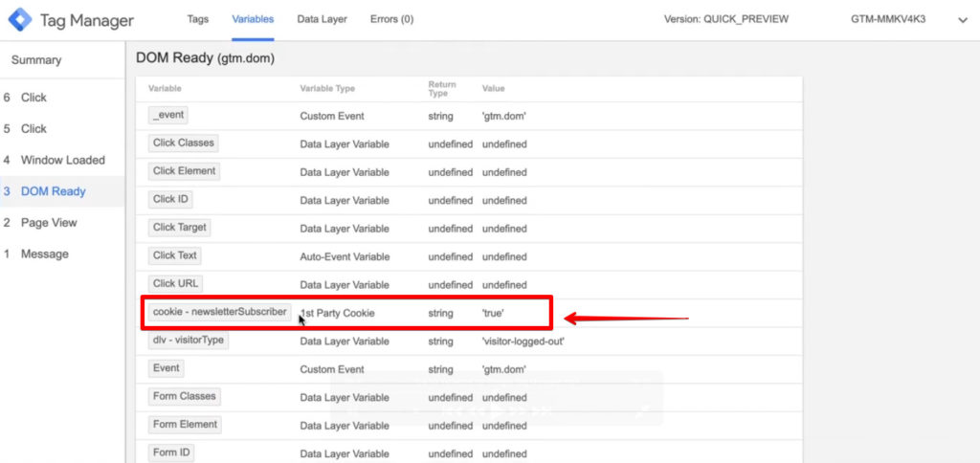Click the Event variable chip
This screenshot has height=463, width=980.
tap(167, 368)
